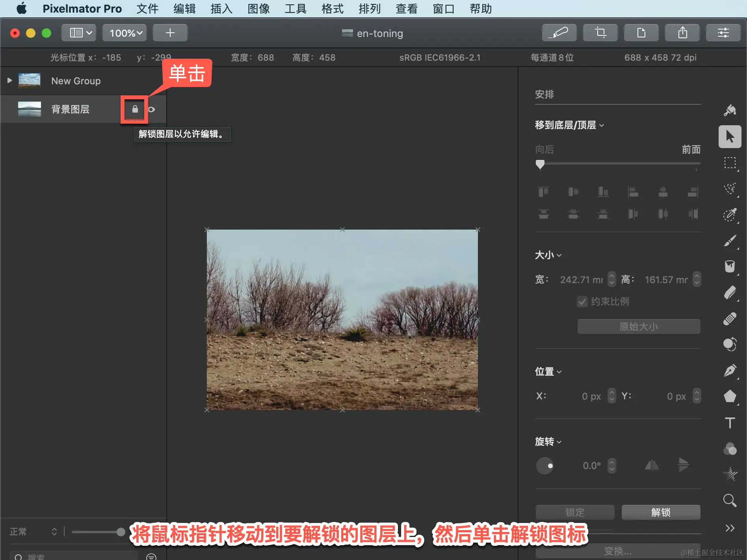Select the Pen tool
The height and width of the screenshot is (560, 747).
pyautogui.click(x=730, y=371)
